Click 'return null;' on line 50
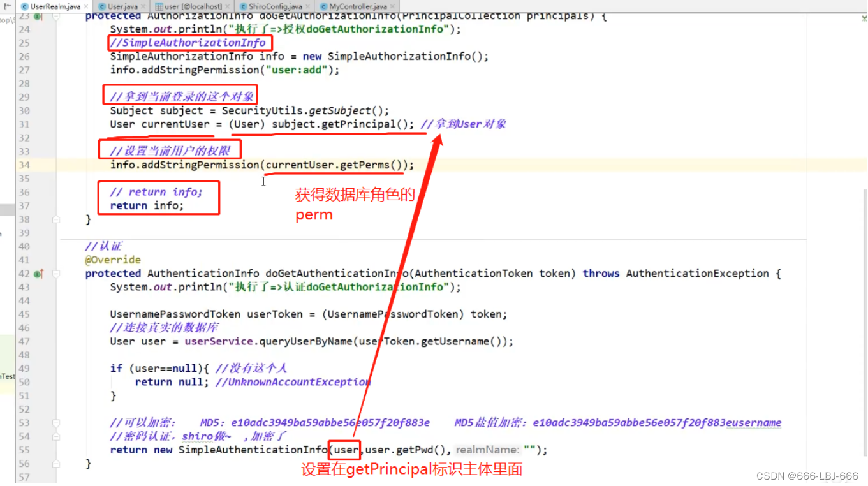This screenshot has width=868, height=486. [172, 382]
